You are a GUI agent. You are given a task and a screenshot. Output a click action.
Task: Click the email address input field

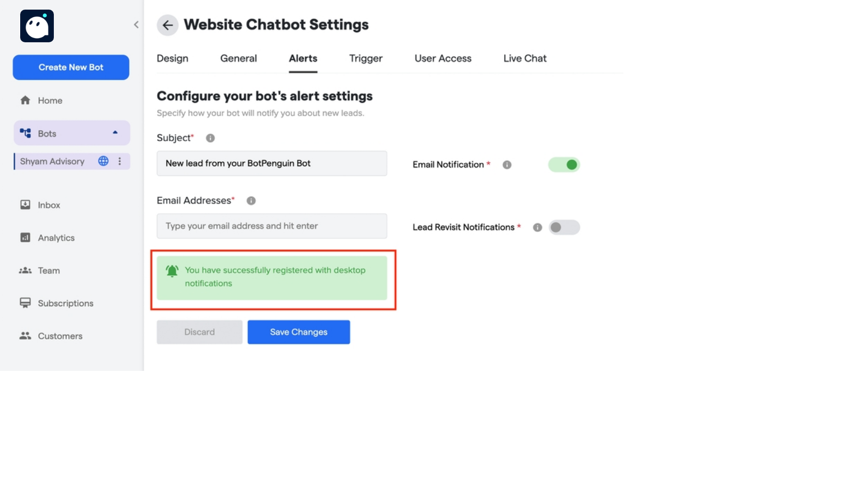(x=272, y=226)
